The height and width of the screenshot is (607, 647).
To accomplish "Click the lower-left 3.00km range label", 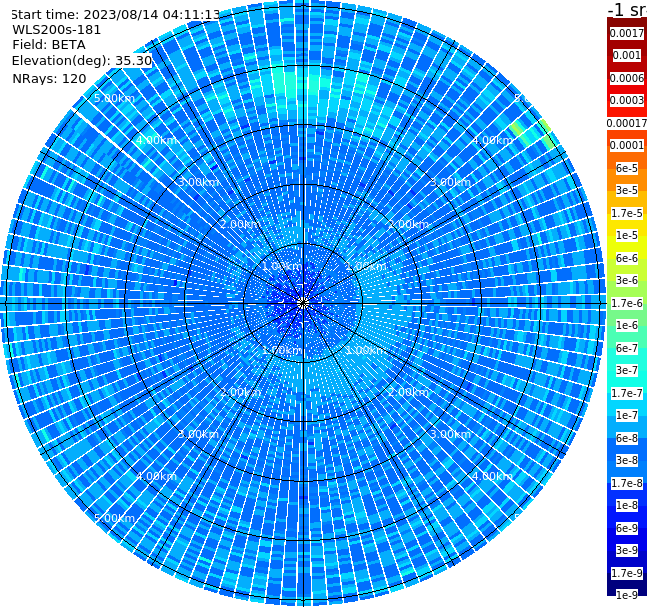I will (198, 434).
